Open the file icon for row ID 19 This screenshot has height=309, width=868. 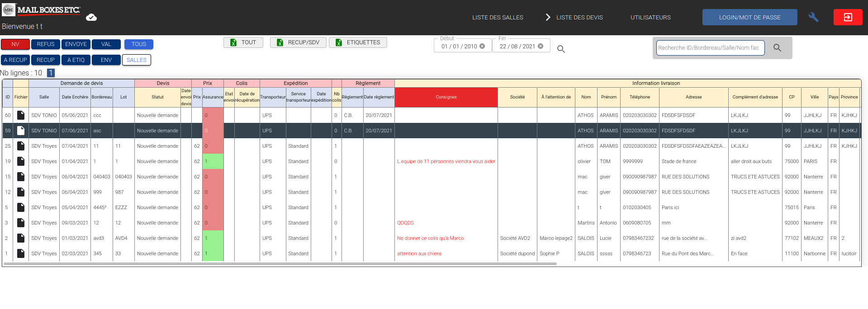pyautogui.click(x=21, y=161)
